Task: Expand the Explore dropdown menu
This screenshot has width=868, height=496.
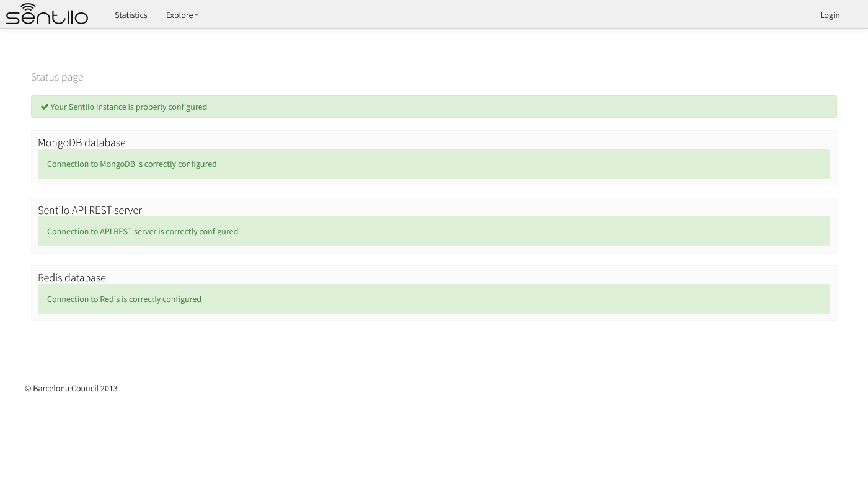Action: tap(182, 15)
